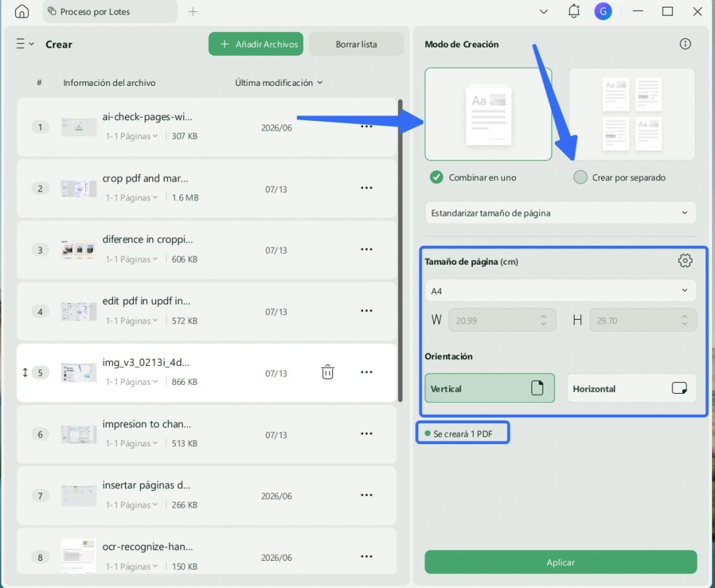Click the 1.6 MB file size
The image size is (715, 588).
185,198
